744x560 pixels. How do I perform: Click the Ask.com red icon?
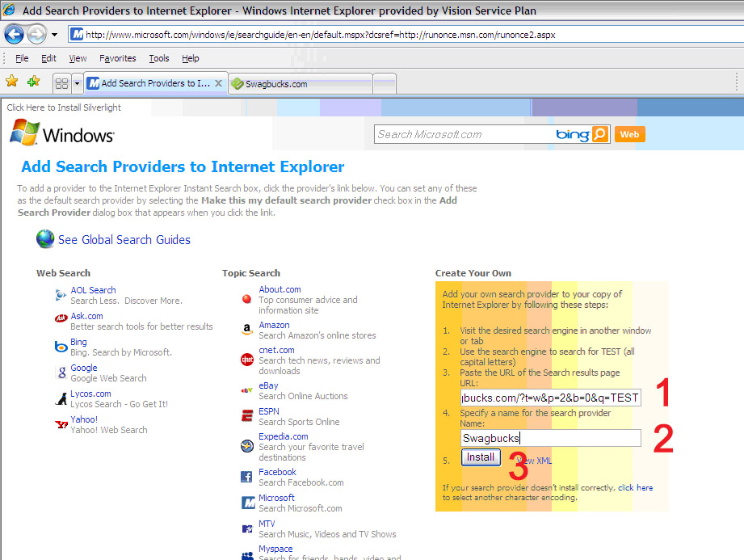click(x=61, y=318)
